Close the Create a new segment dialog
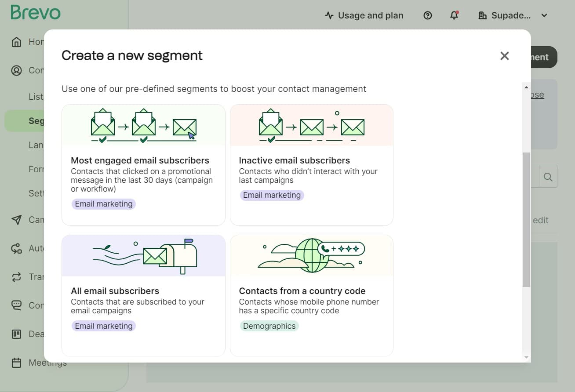Image resolution: width=575 pixels, height=392 pixels. tap(504, 56)
